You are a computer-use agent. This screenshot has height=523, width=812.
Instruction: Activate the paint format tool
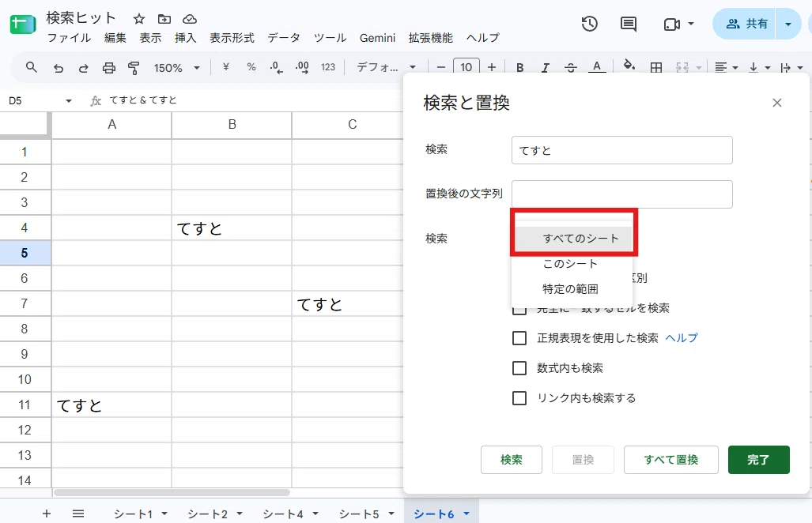pyautogui.click(x=134, y=68)
